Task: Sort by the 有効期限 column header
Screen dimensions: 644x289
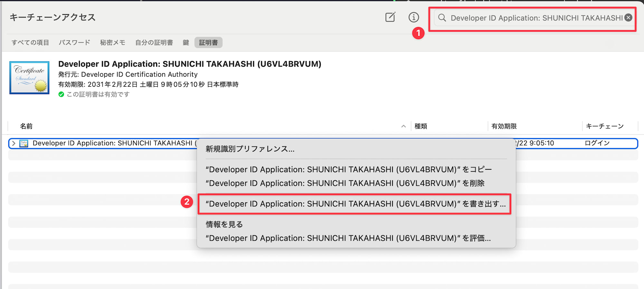Action: [x=504, y=126]
